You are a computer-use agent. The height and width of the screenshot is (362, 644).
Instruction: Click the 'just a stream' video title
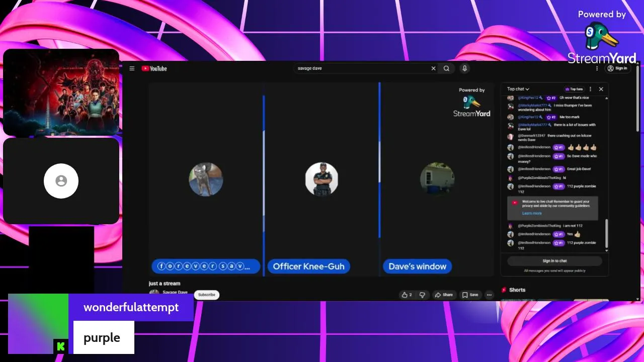(165, 284)
